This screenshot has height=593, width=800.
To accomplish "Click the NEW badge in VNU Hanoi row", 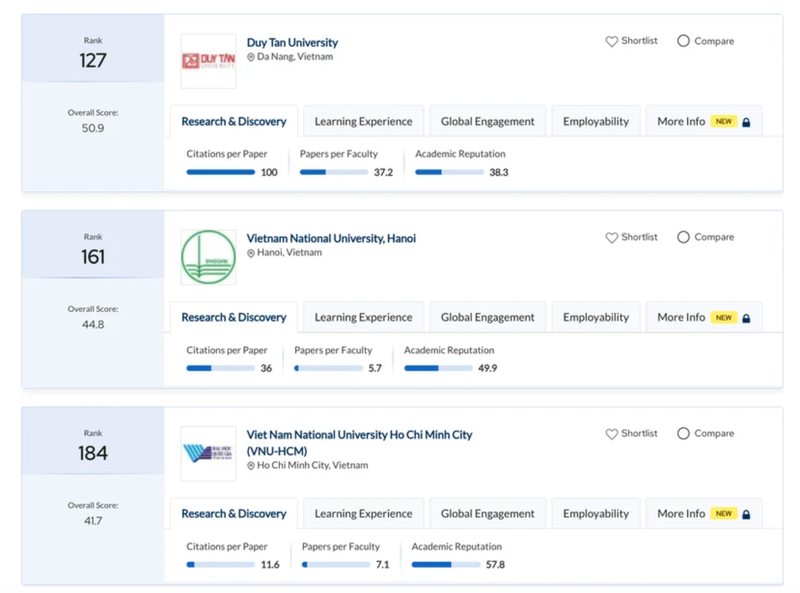I will tap(723, 317).
